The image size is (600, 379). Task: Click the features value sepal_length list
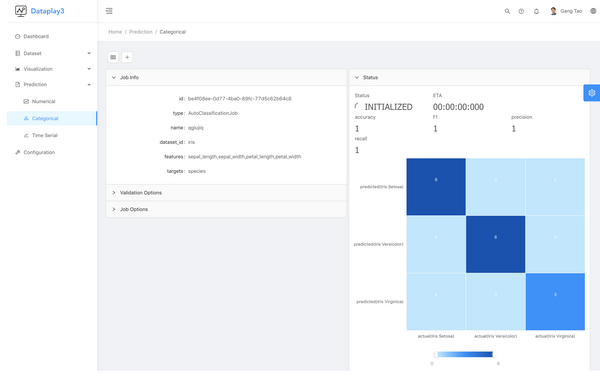point(245,157)
